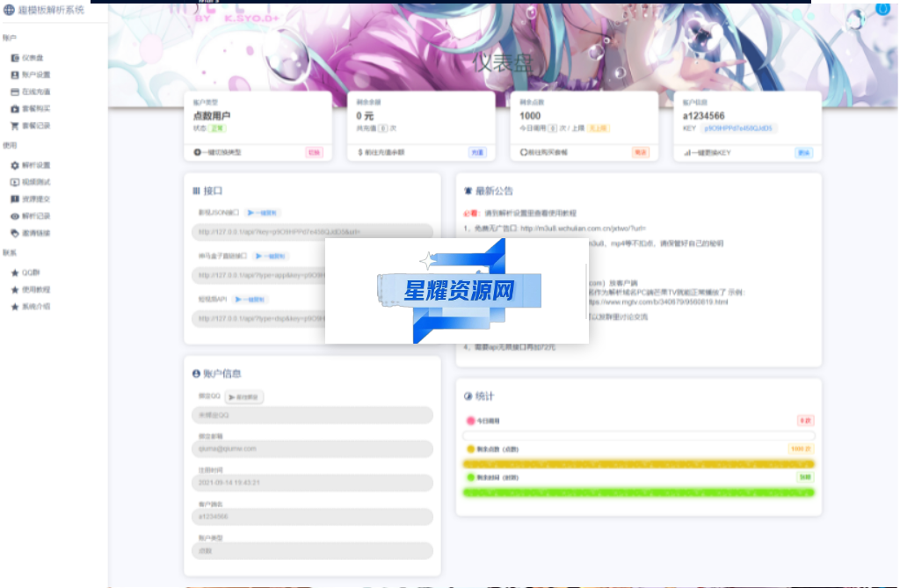Click the dollar icon beside 前往充值余额
Viewport: 900px width, 588px height.
tap(359, 152)
